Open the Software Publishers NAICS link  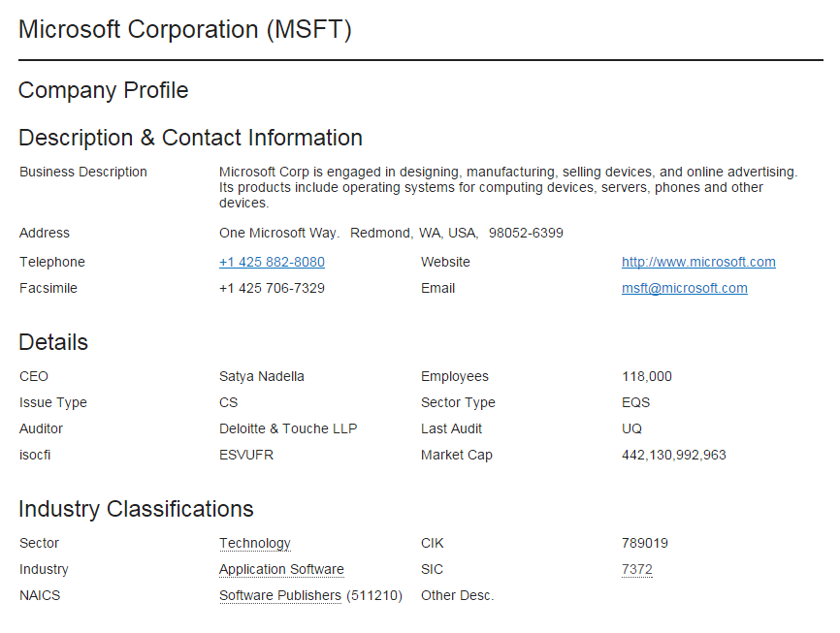[279, 595]
